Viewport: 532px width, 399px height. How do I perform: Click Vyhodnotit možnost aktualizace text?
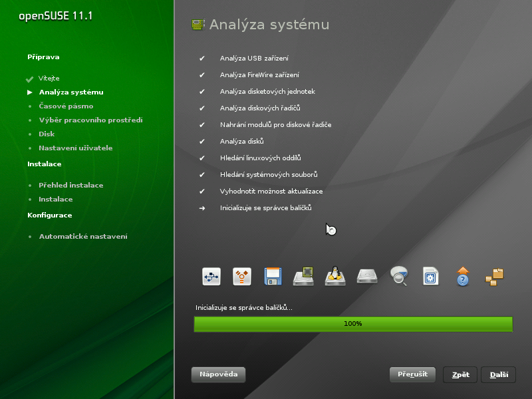click(x=271, y=192)
